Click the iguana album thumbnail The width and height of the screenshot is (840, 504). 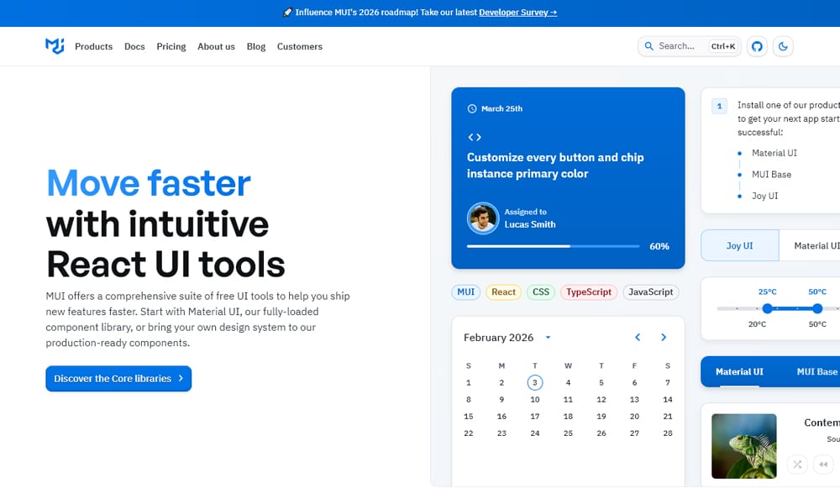coord(743,446)
